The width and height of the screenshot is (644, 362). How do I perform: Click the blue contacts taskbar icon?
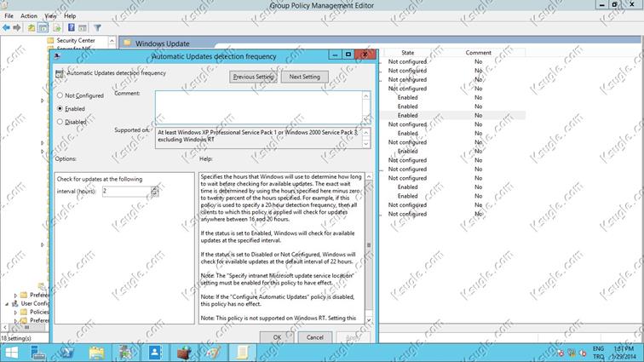(155, 353)
